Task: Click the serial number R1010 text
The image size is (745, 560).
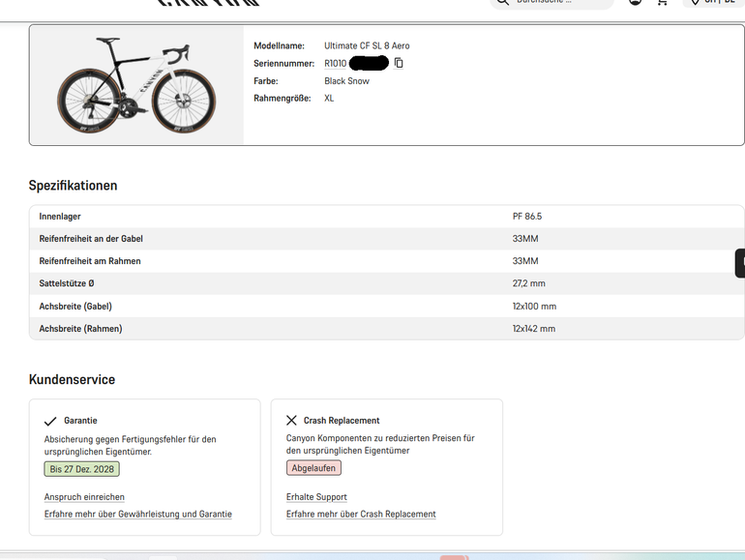Action: point(336,63)
